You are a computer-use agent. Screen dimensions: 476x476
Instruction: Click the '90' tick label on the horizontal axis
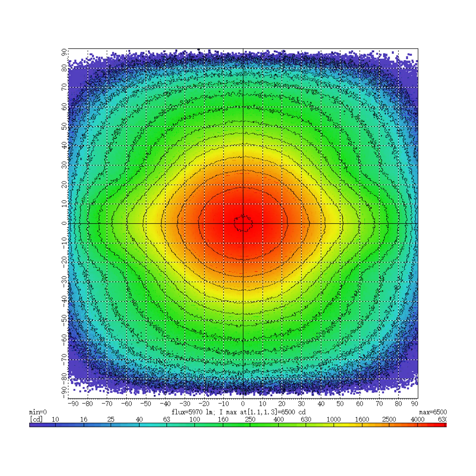coord(415,404)
